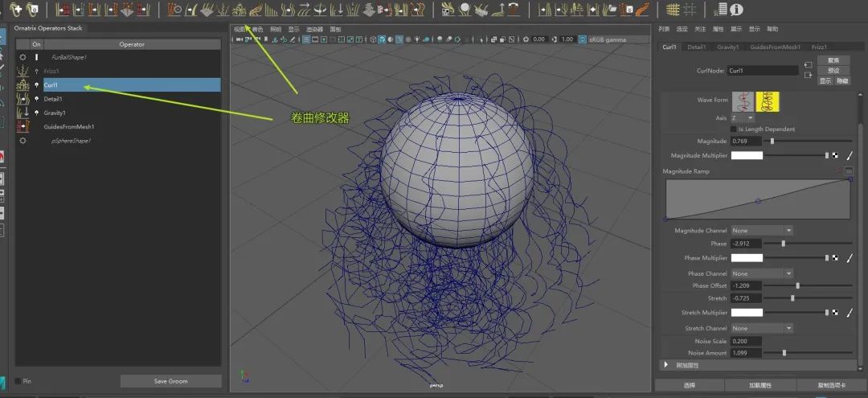868x398 pixels.
Task: Toggle the light bulb for Curl1 operator
Action: tap(36, 84)
